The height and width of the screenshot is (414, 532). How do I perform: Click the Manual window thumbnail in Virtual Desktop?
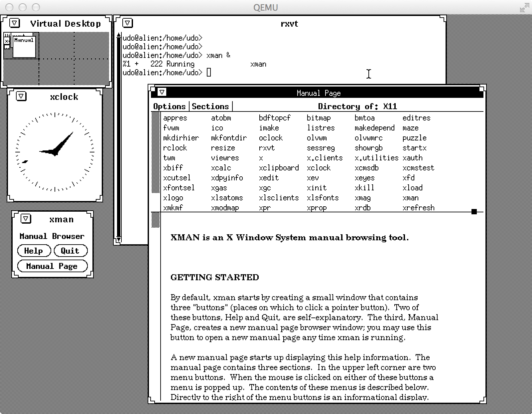(25, 47)
